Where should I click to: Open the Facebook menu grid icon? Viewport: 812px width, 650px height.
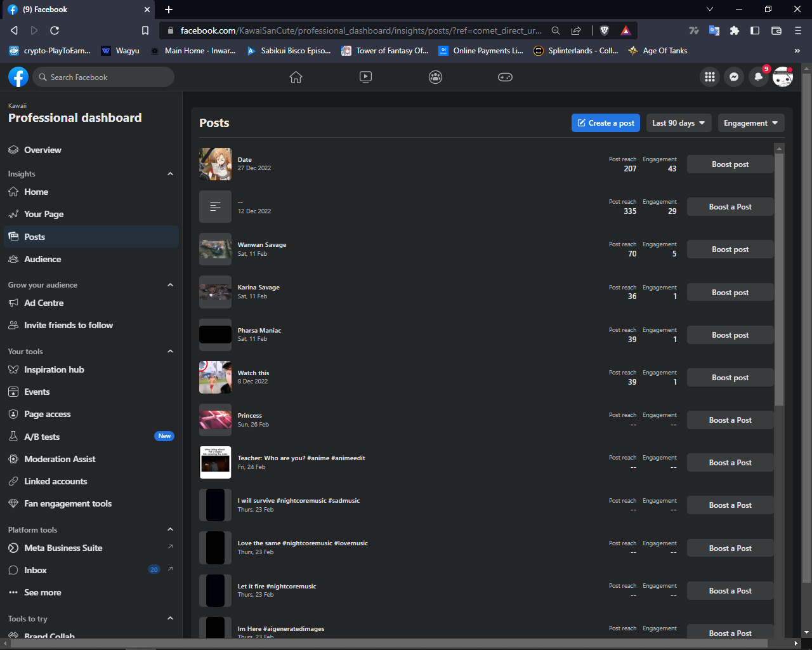(x=710, y=77)
